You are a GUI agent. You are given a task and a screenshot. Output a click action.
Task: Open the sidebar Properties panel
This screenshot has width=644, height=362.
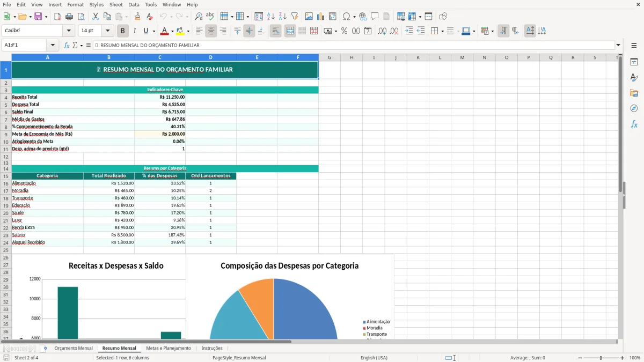point(634,62)
